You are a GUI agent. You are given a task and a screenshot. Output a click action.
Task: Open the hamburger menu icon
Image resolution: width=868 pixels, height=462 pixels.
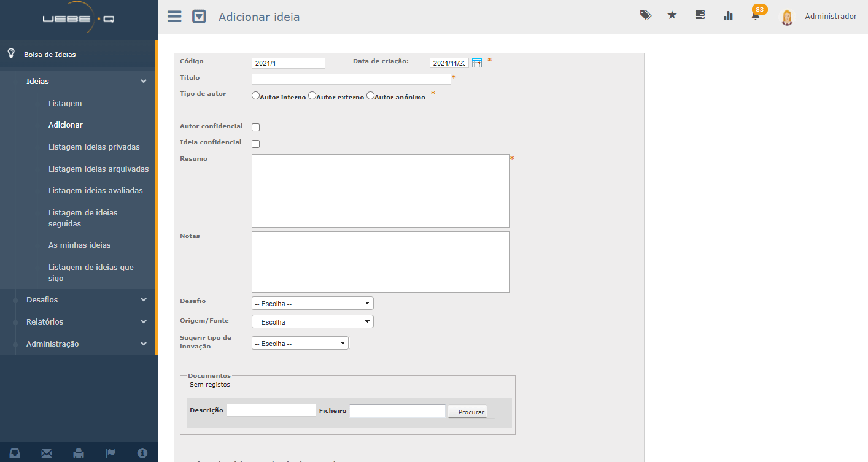(174, 17)
